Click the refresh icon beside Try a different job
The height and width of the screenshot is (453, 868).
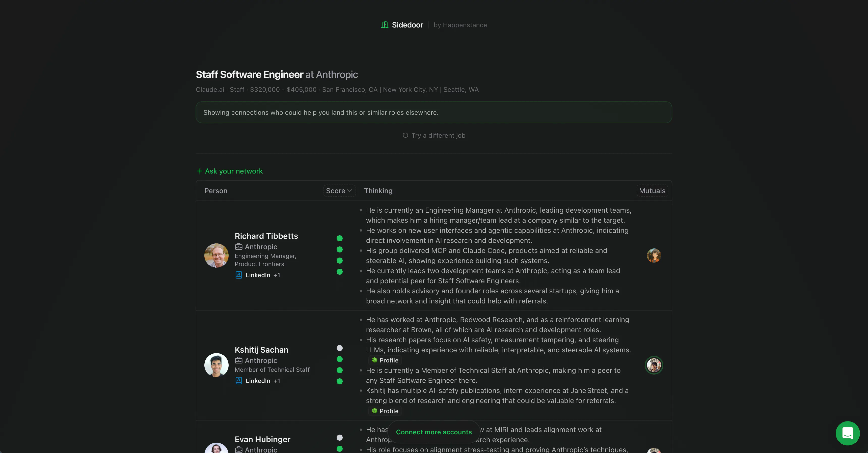(405, 135)
